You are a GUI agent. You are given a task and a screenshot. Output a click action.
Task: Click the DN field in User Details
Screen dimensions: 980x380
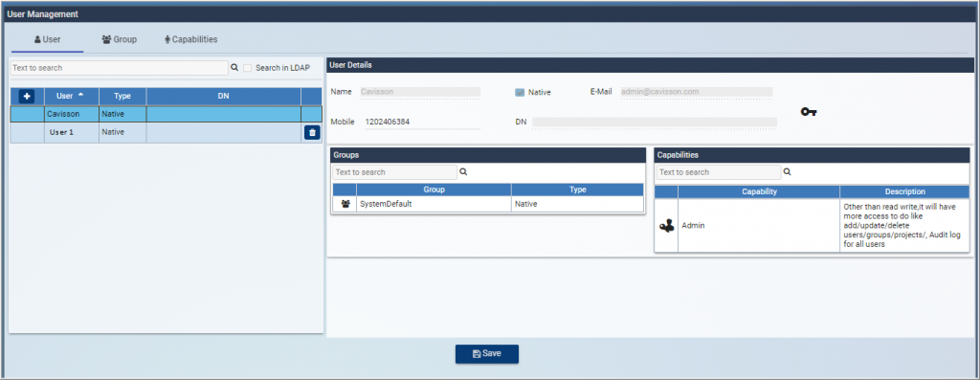pos(655,122)
